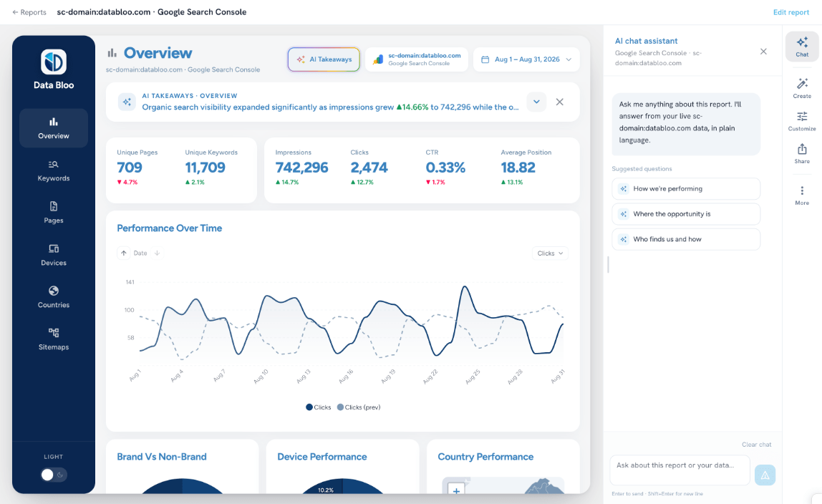The width and height of the screenshot is (822, 504).
Task: Open the Create tool in right rail
Action: [802, 89]
